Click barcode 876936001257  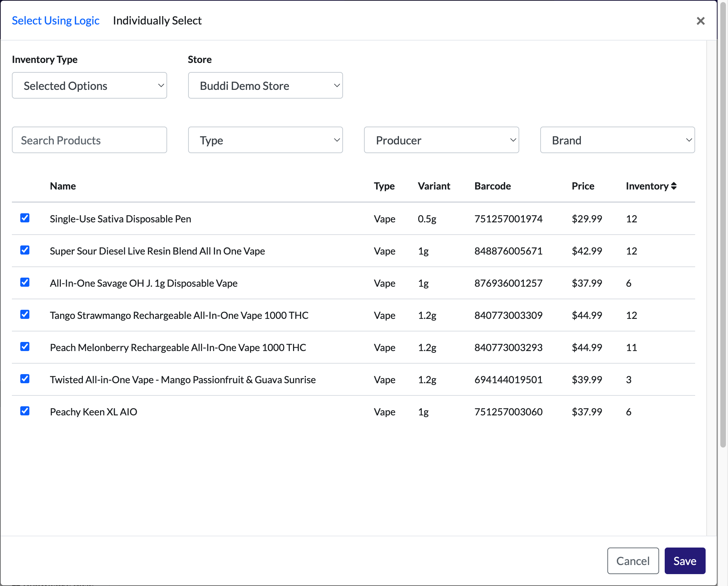(x=508, y=283)
